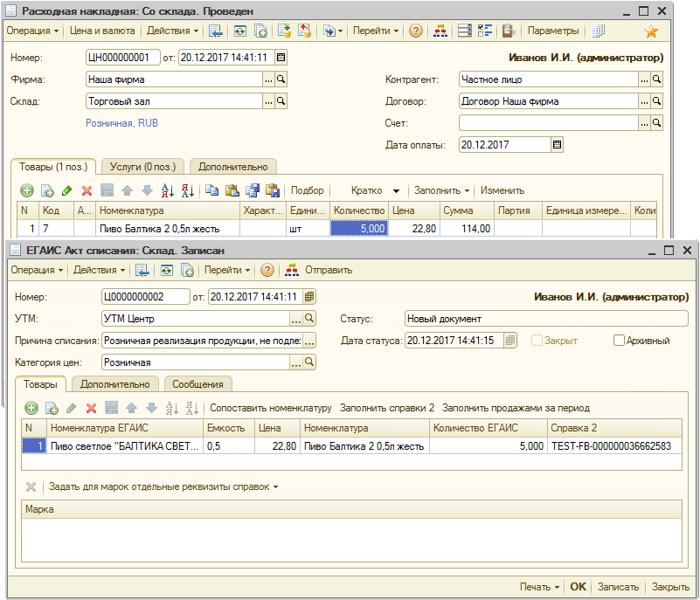
Task: Expand the Заполнить dropdown
Action: tap(441, 190)
